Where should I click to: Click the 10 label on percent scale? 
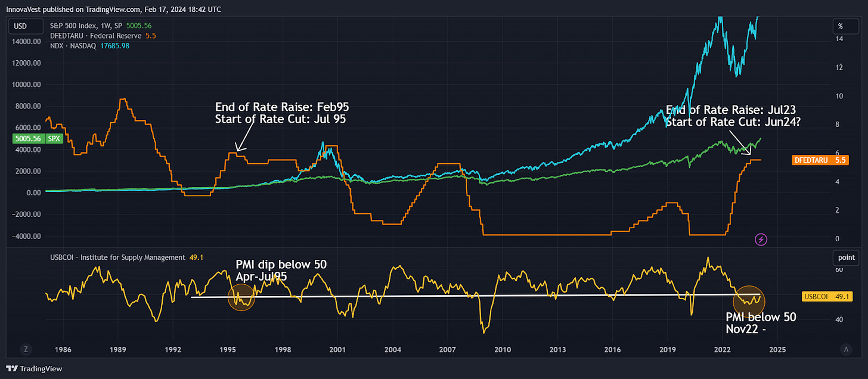pos(839,96)
